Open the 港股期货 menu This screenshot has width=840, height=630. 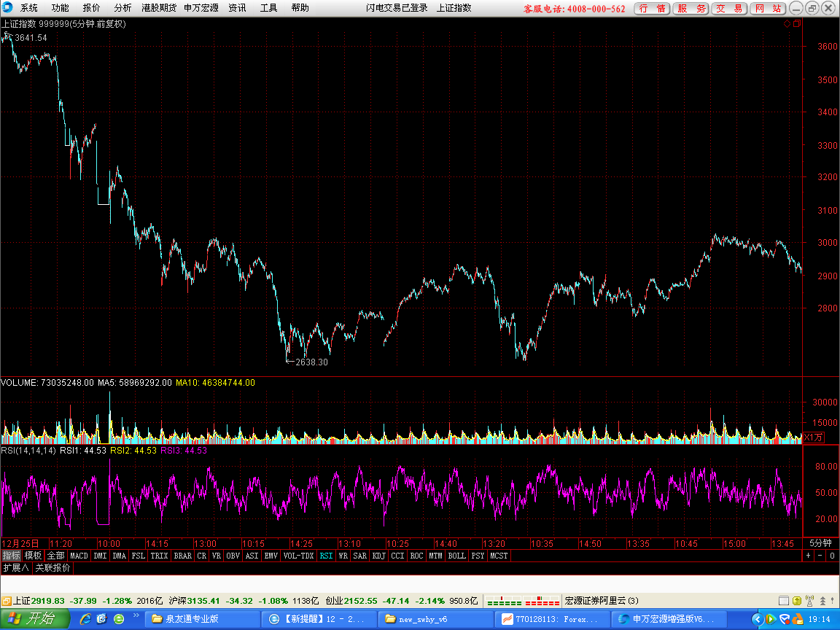[x=158, y=8]
